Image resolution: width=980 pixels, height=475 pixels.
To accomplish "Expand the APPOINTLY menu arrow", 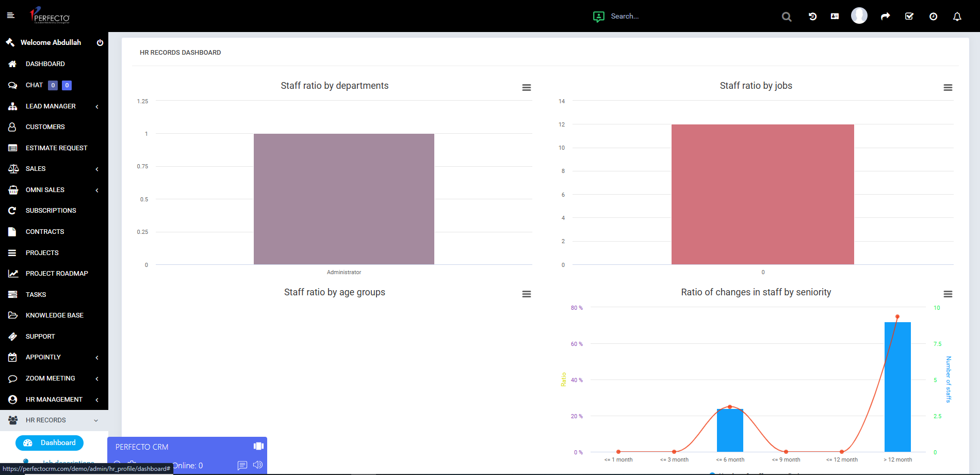I will pos(97,357).
